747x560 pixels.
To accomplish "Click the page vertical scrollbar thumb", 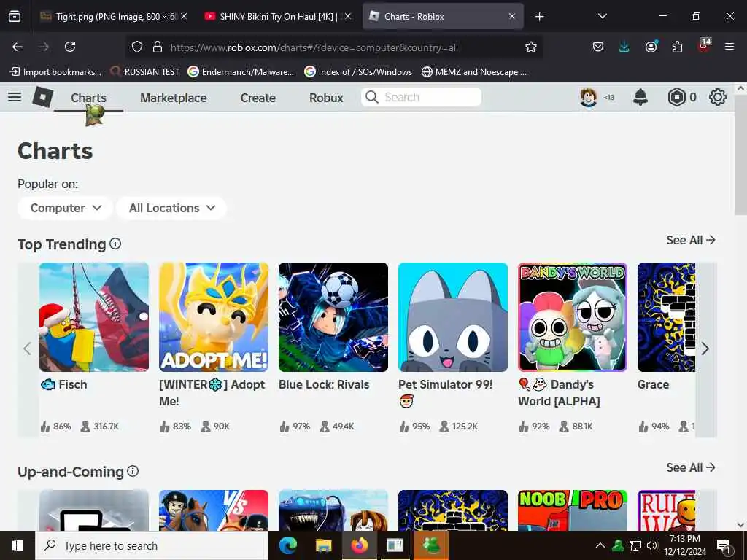I will (x=740, y=155).
